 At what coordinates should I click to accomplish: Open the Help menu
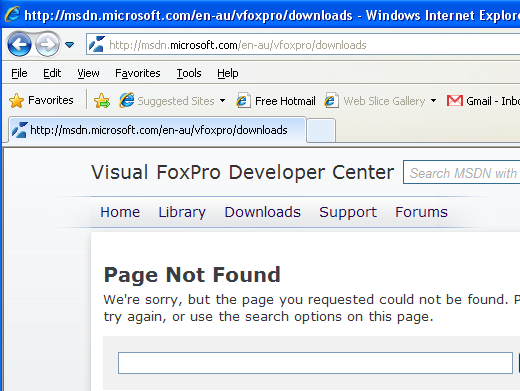(228, 73)
